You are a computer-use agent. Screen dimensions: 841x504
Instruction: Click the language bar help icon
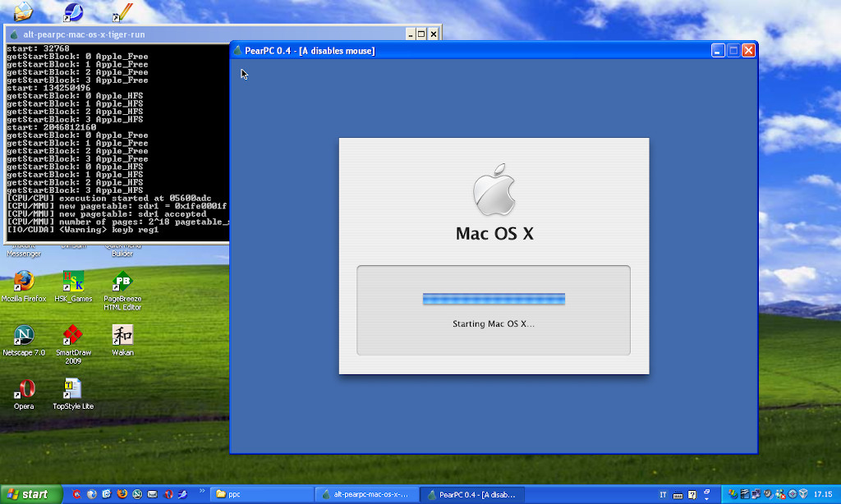coord(692,494)
